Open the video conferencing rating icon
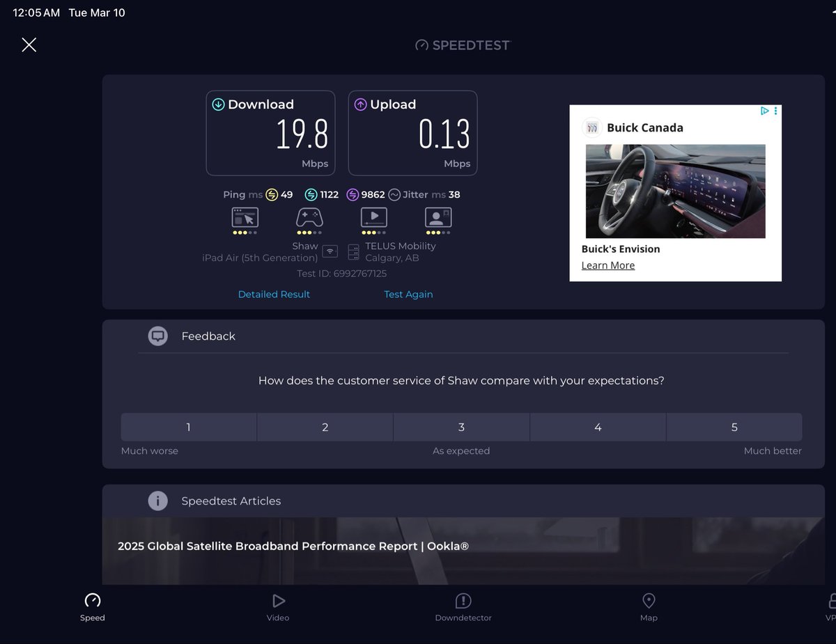The width and height of the screenshot is (836, 644). point(438,217)
